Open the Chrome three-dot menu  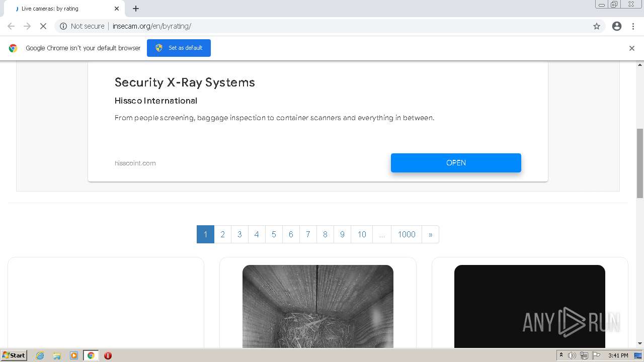pyautogui.click(x=633, y=26)
